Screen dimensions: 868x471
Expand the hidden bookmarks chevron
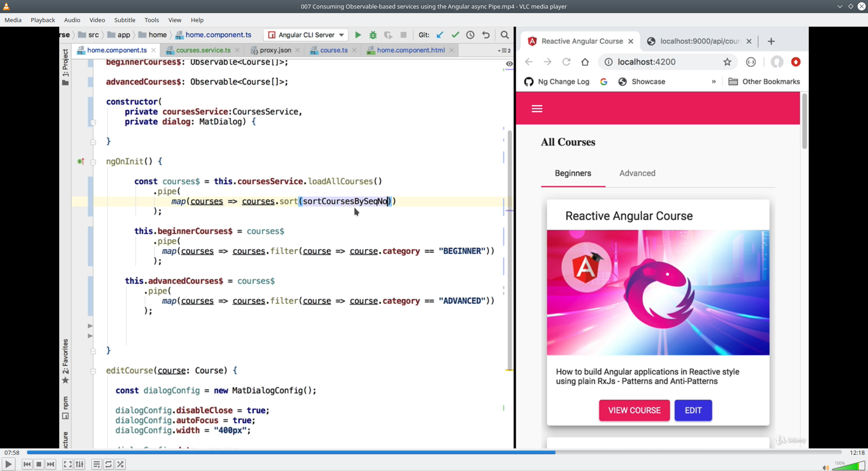point(714,82)
